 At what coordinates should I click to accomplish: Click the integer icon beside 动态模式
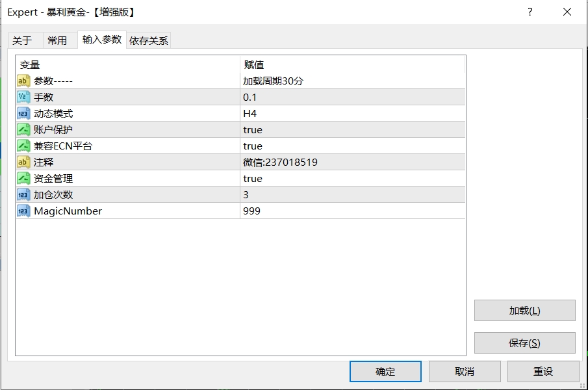tap(23, 114)
